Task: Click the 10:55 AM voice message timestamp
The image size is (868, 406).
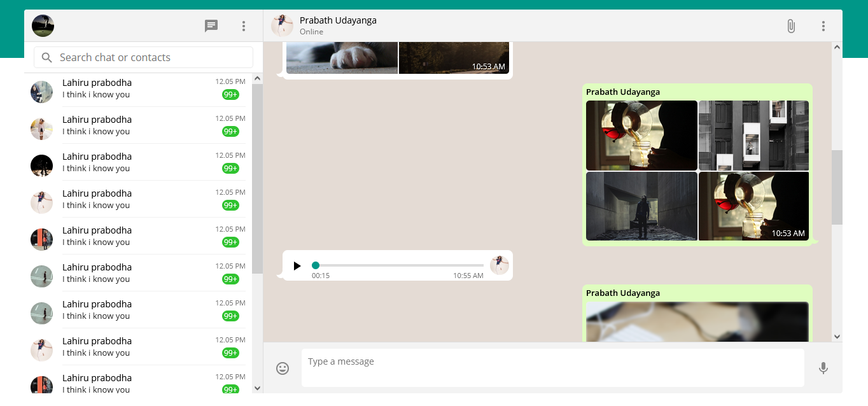Action: (x=468, y=276)
